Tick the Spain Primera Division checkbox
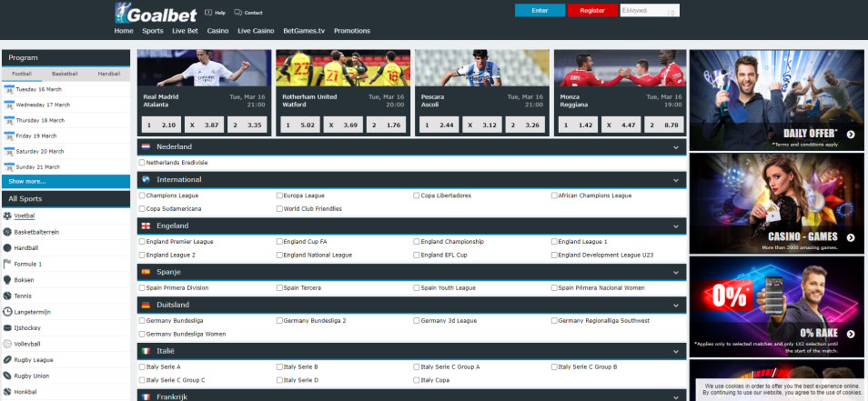Viewport: 868px width, 401px height. 142,287
